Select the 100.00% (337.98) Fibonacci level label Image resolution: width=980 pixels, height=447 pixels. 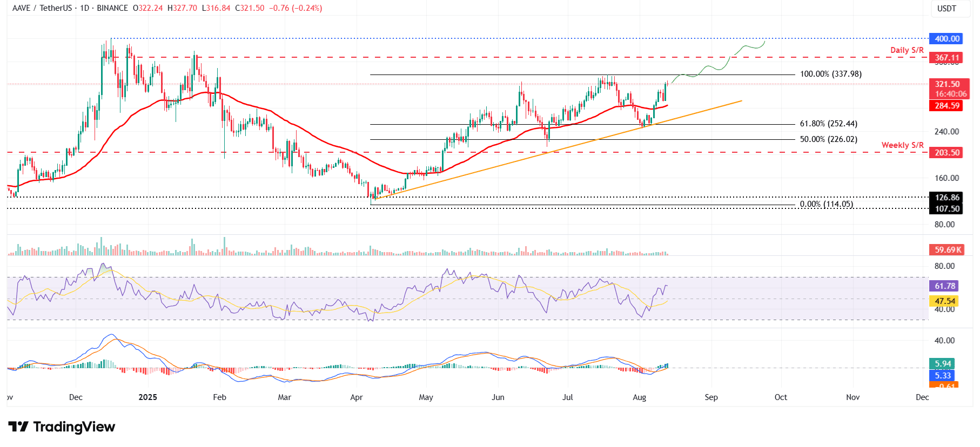pos(830,74)
